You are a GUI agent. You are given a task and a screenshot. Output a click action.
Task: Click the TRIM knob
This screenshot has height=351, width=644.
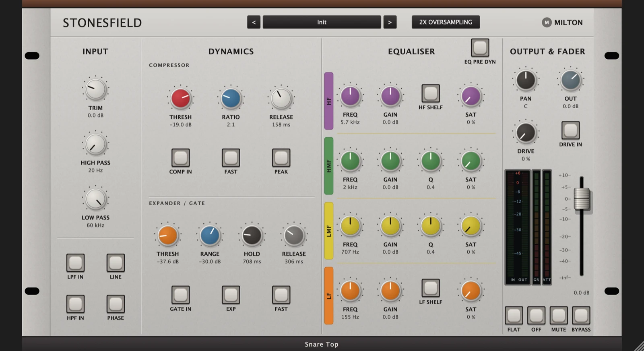pos(95,89)
